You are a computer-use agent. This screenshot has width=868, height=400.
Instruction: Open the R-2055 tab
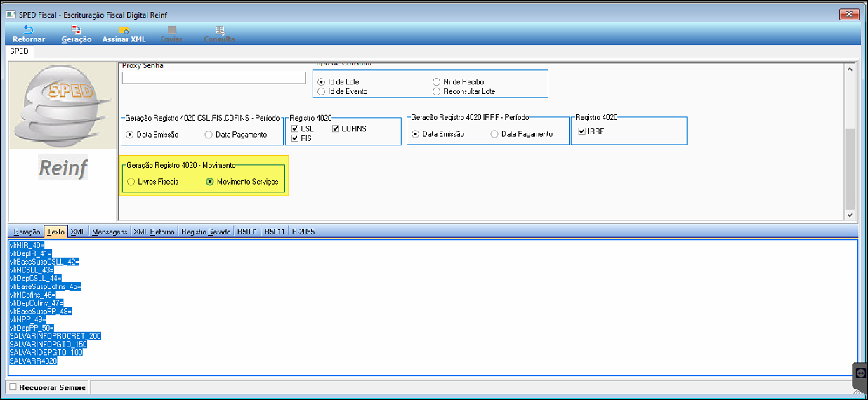304,232
